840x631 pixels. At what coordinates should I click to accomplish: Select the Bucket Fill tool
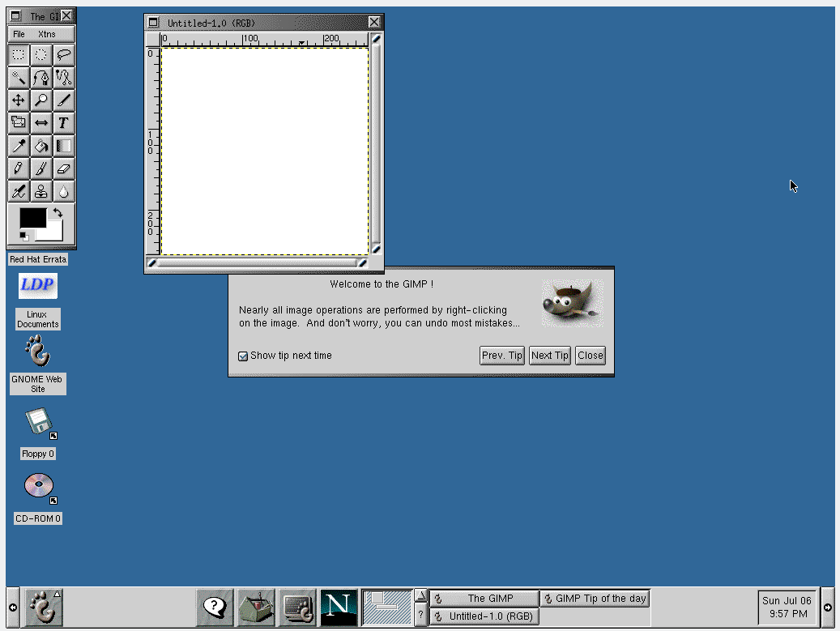41,146
